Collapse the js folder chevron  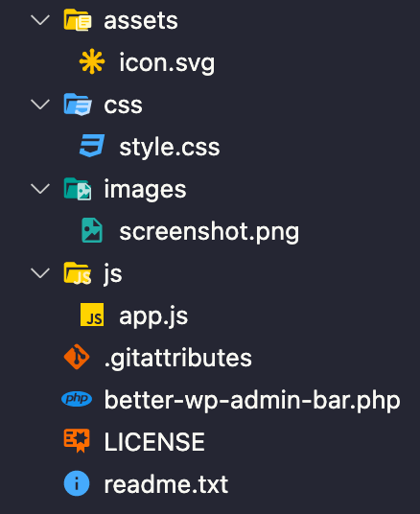tap(40, 273)
